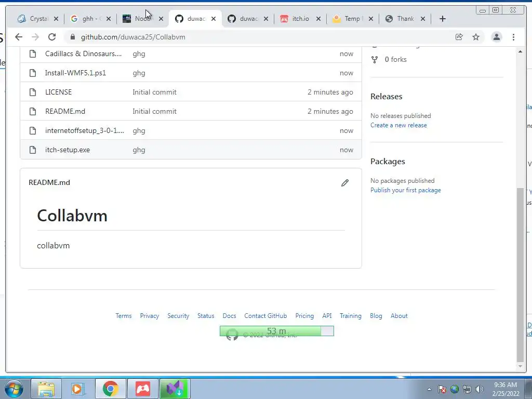The image size is (532, 399).
Task: Open media player from taskbar
Action: [x=78, y=389]
